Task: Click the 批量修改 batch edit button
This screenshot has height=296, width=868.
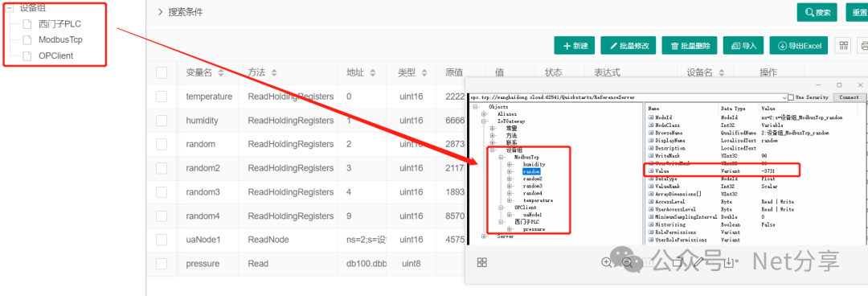Action: 628,46
